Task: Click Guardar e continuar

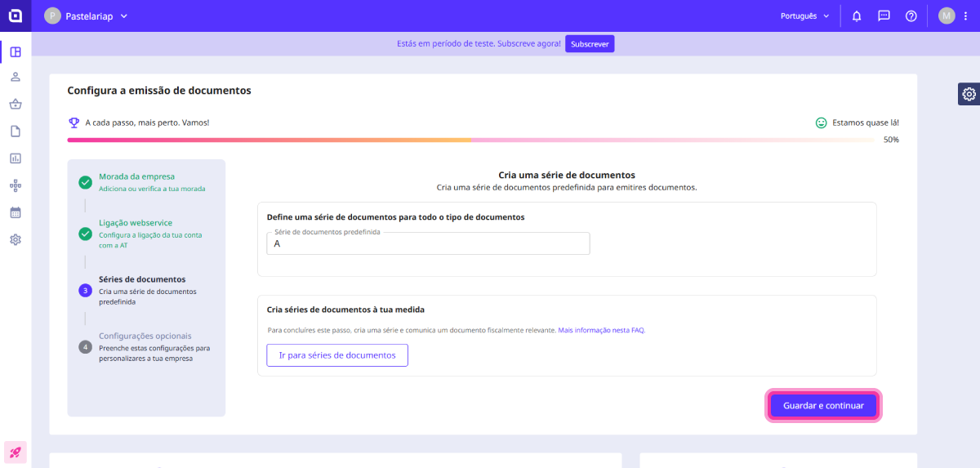Action: coord(823,405)
